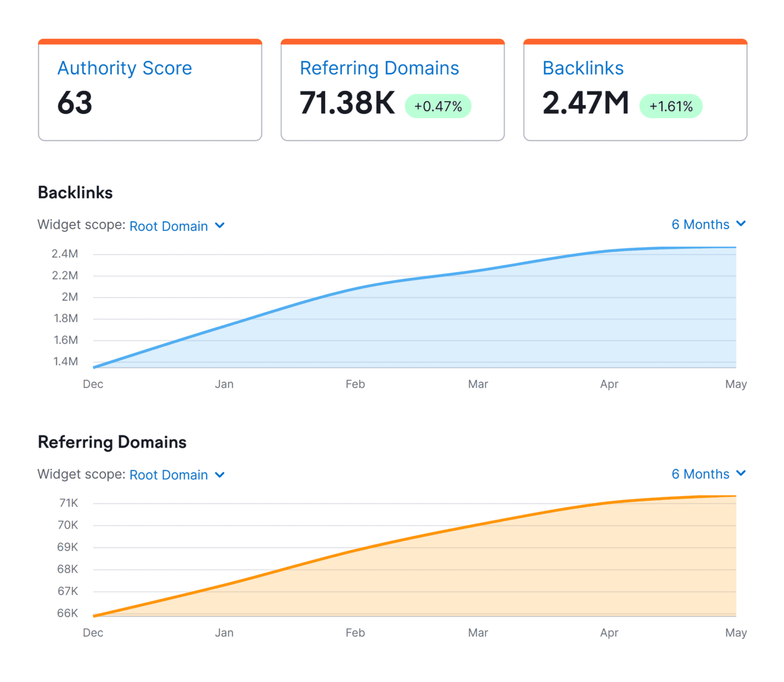The image size is (784, 682).
Task: Click the Referring Domains scope chevron
Action: point(220,474)
